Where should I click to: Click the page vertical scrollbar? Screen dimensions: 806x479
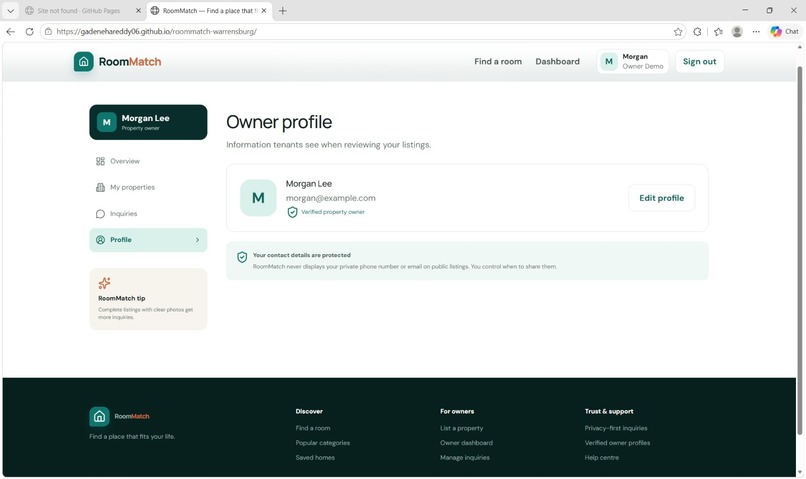(799, 250)
